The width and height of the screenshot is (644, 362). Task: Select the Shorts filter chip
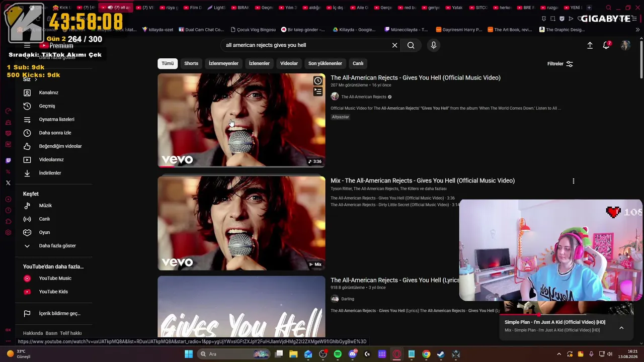pyautogui.click(x=191, y=63)
